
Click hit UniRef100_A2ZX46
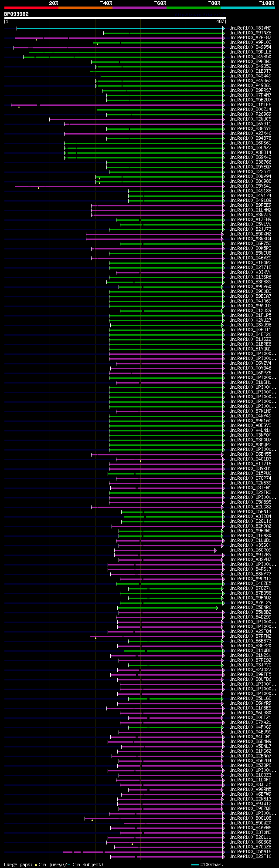point(250,134)
